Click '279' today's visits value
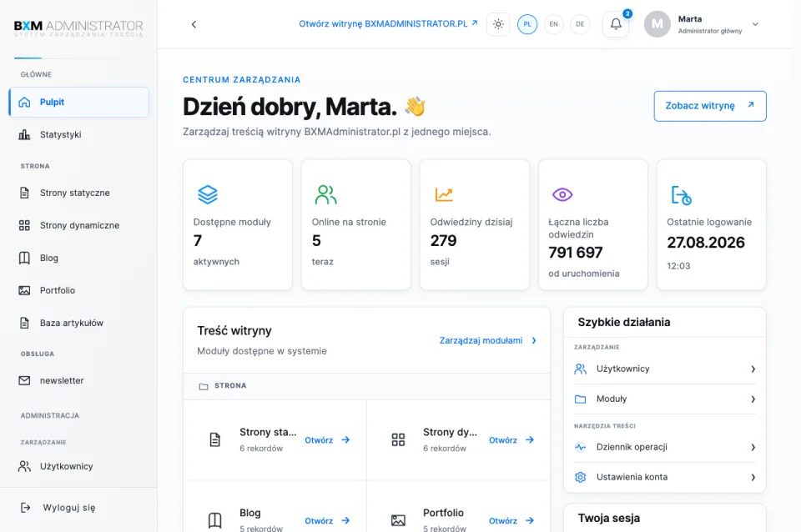This screenshot has width=801, height=532. pos(443,240)
